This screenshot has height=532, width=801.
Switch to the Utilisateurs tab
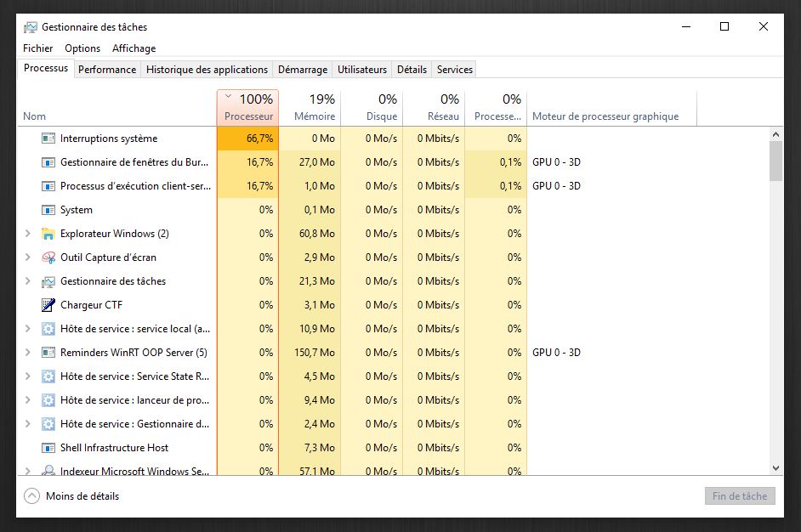(x=362, y=70)
